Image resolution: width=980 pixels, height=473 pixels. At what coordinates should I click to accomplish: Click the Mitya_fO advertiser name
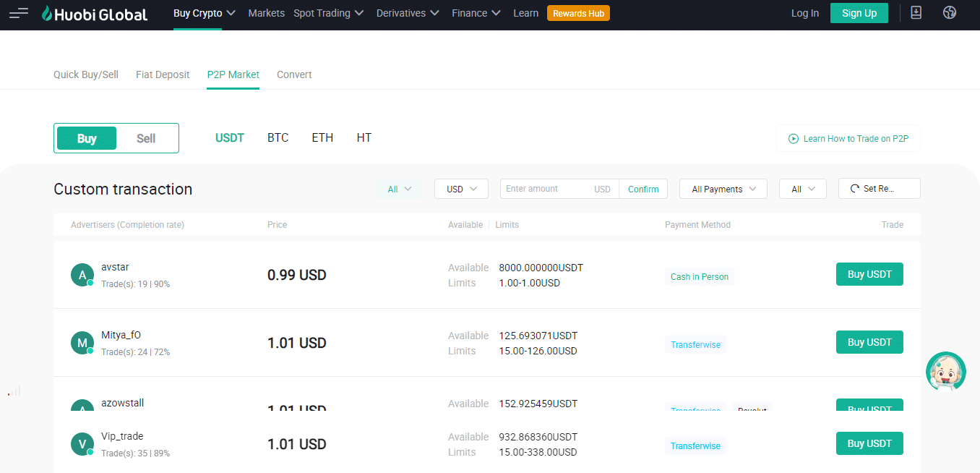(121, 335)
